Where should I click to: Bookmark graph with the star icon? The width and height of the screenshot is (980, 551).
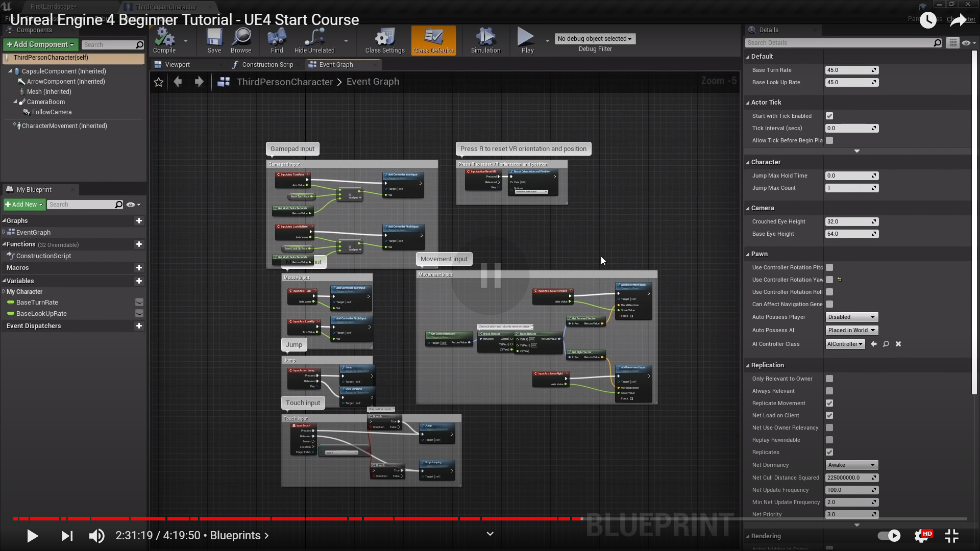pyautogui.click(x=159, y=82)
